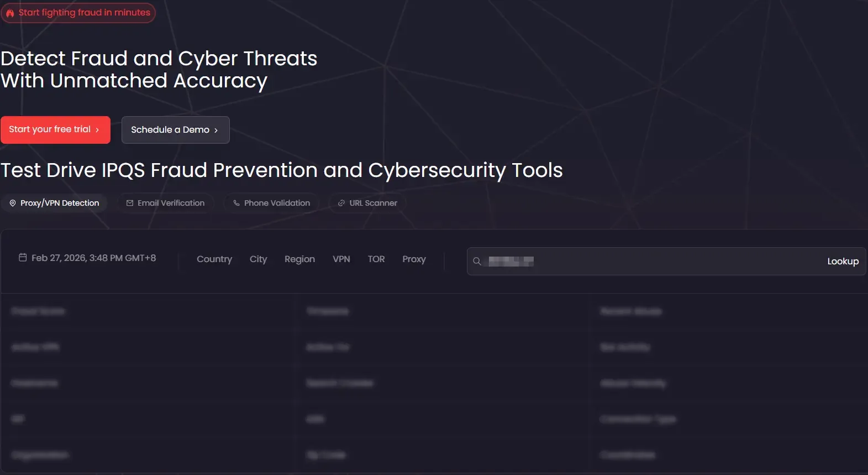
Task: Click the chain-link icon beside URL Scanner
Action: pyautogui.click(x=341, y=203)
